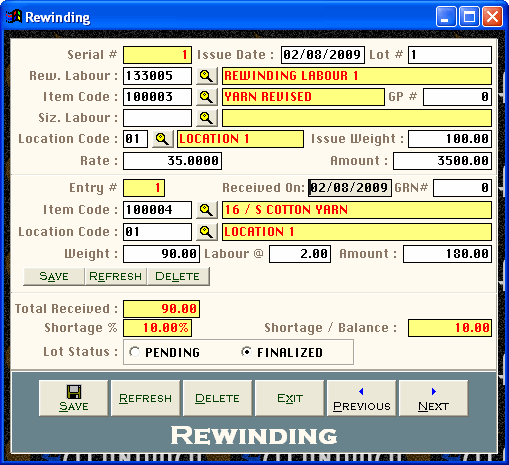Click the Received On date field
Image resolution: width=509 pixels, height=465 pixels.
tap(350, 188)
